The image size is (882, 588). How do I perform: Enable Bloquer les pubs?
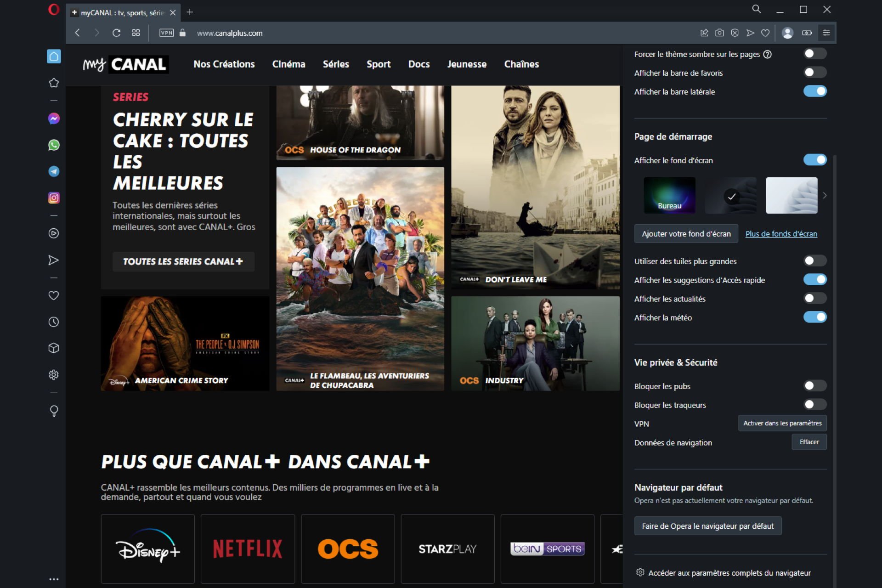815,386
